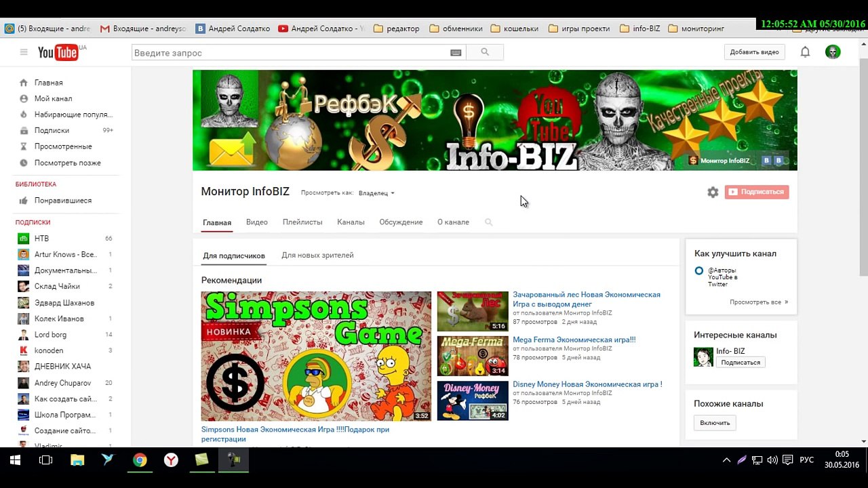The width and height of the screenshot is (868, 488).
Task: Open the Владелец view-as dropdown
Action: tap(376, 193)
